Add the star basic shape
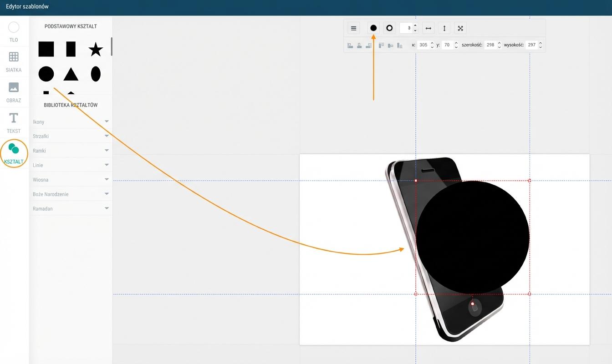Screen dimensions: 612x364 pyautogui.click(x=96, y=49)
